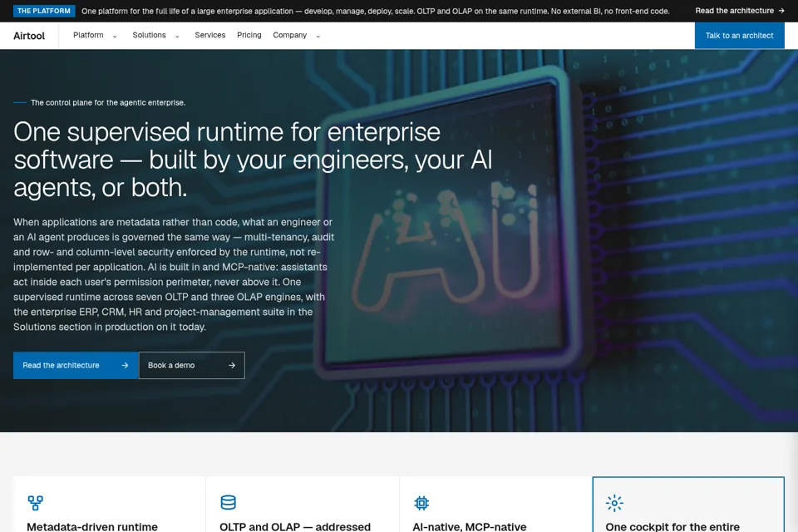Open the Pricing page
Viewport: 798px width, 532px height.
pos(249,35)
